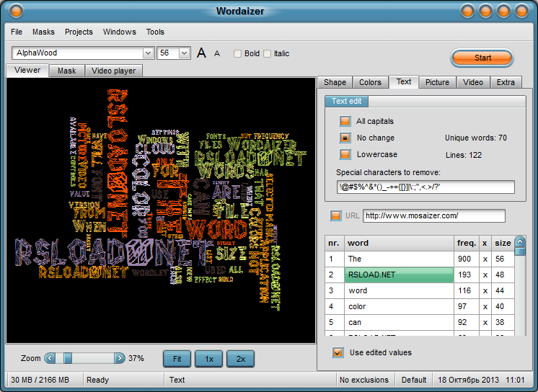Click 'No exclusions' in status bar
Image resolution: width=538 pixels, height=392 pixels.
tap(364, 380)
